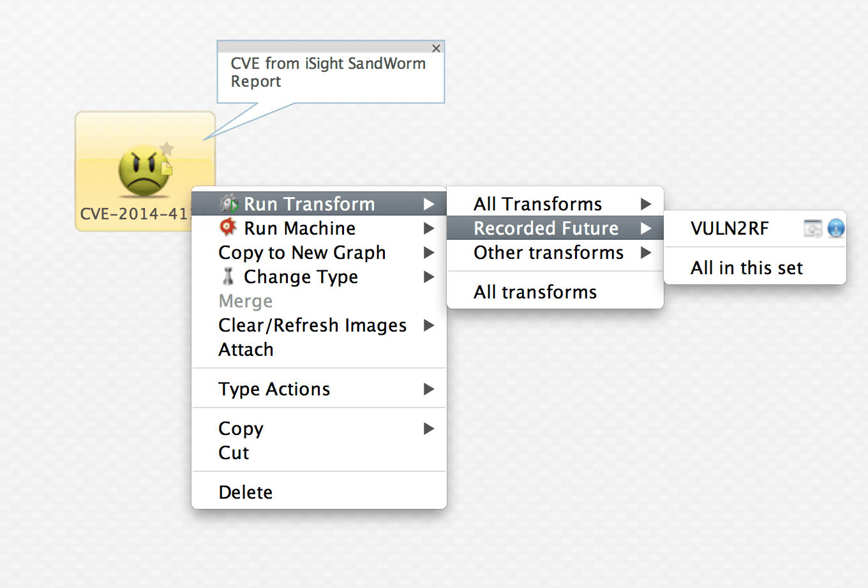Click the star bookmark on the entity
Viewport: 868px width, 588px height.
[x=167, y=149]
